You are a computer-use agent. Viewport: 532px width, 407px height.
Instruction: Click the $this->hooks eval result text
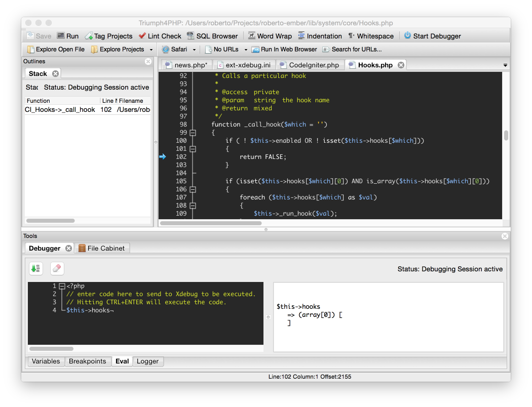(x=298, y=307)
